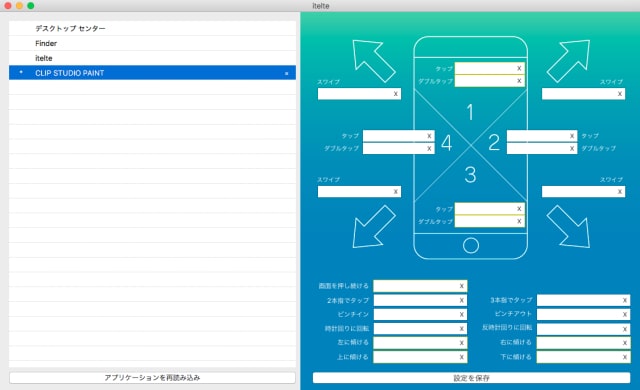Clear the zone 2 ダブルタップ field X
Screen dimensions: 640x390
point(572,148)
